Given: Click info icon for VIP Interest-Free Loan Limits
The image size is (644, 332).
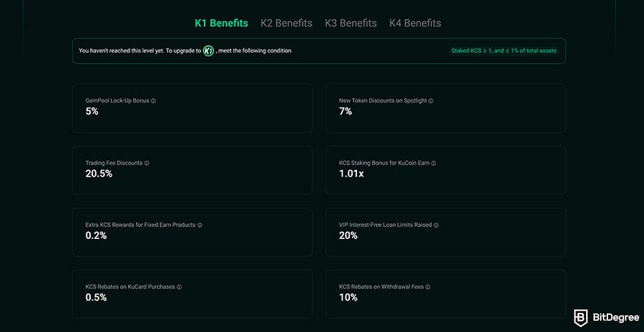Looking at the screenshot, I should pyautogui.click(x=436, y=225).
